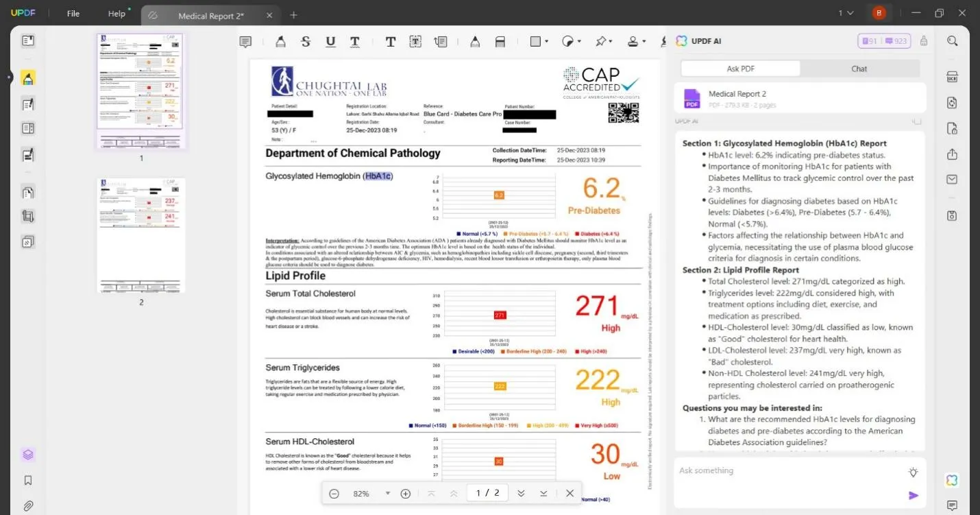Open the window count 1 dropdown in title bar
This screenshot has width=980, height=515.
[846, 13]
